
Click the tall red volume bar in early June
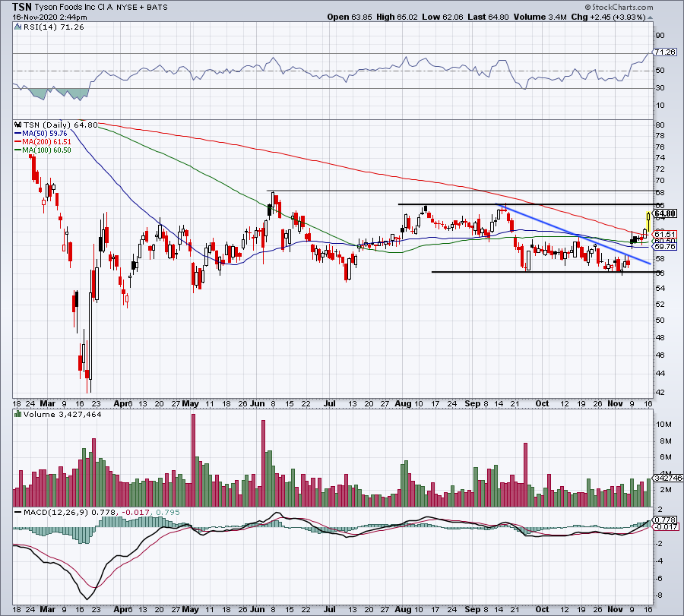pos(263,463)
